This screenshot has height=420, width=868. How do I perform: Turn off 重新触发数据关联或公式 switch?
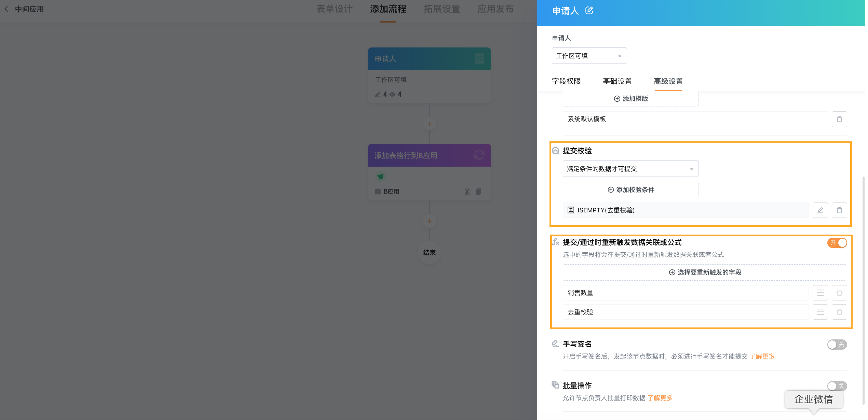(837, 242)
